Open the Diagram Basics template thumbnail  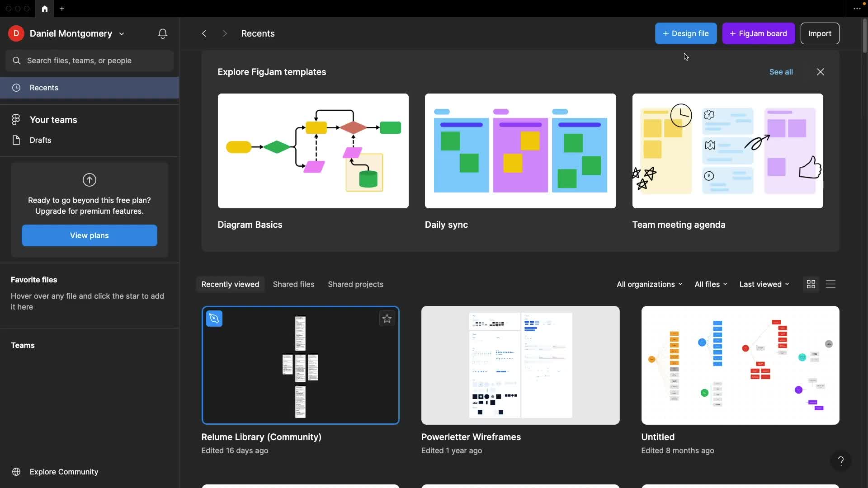313,151
